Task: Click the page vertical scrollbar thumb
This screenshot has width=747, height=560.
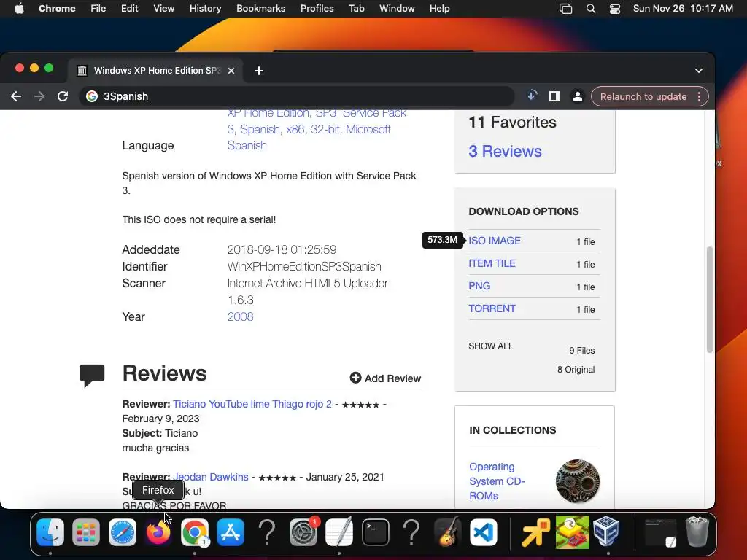Action: point(709,300)
